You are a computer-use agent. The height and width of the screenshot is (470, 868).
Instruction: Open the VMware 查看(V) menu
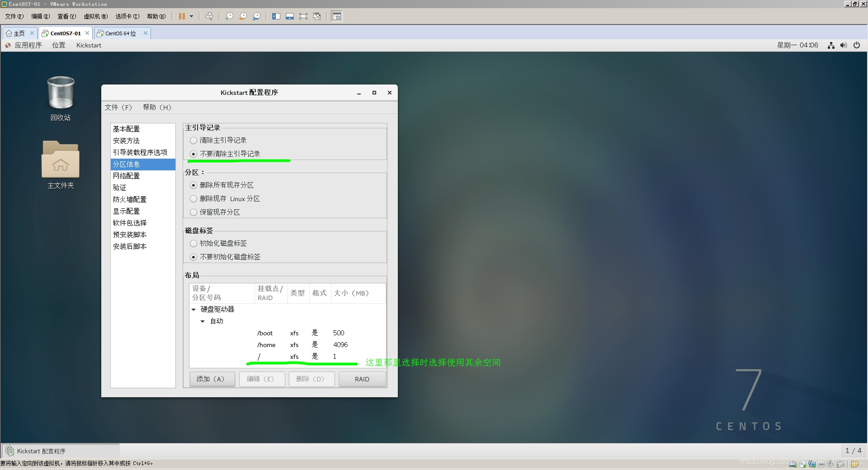pos(66,16)
